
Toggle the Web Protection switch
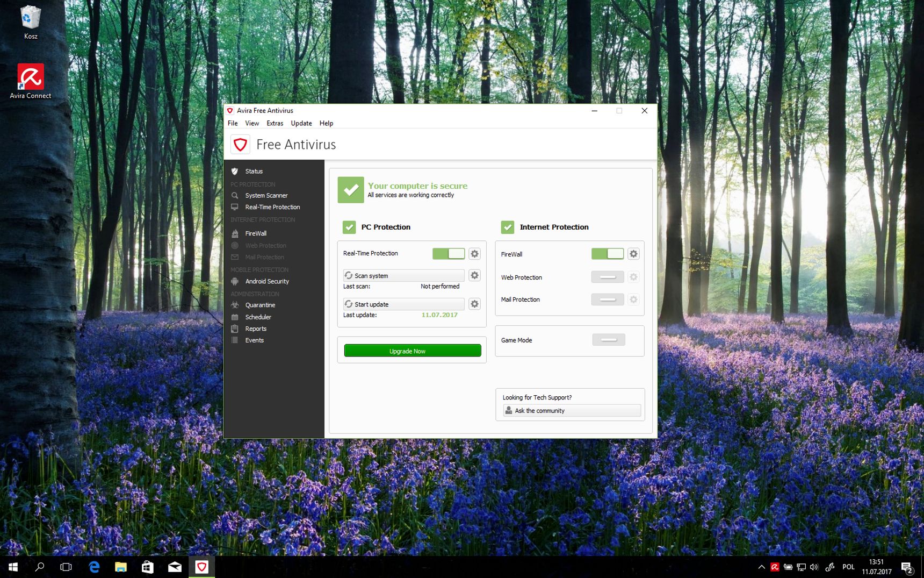[x=608, y=277]
